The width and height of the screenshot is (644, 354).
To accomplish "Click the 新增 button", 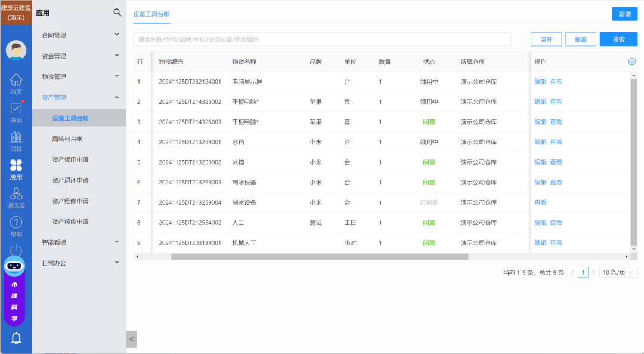I will pyautogui.click(x=624, y=14).
